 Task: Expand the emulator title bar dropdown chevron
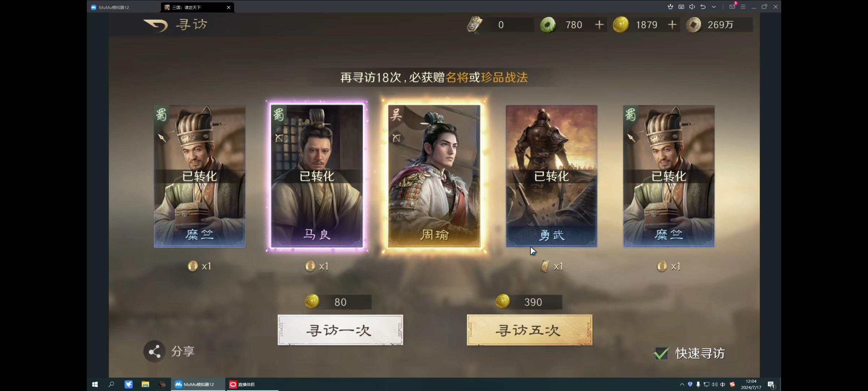coord(714,7)
